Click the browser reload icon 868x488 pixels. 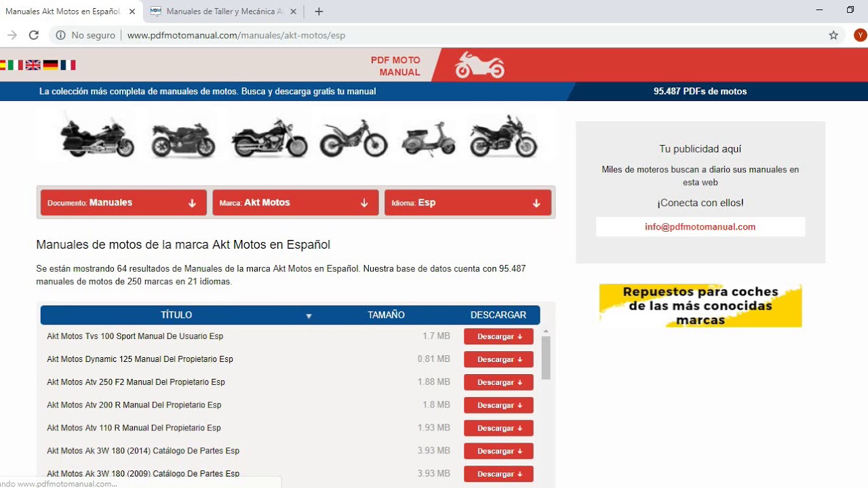pyautogui.click(x=33, y=35)
